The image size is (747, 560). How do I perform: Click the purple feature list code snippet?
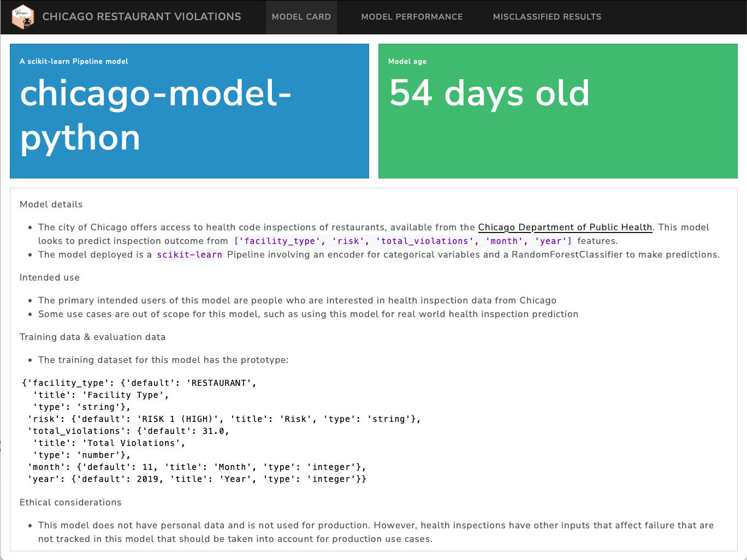click(403, 241)
